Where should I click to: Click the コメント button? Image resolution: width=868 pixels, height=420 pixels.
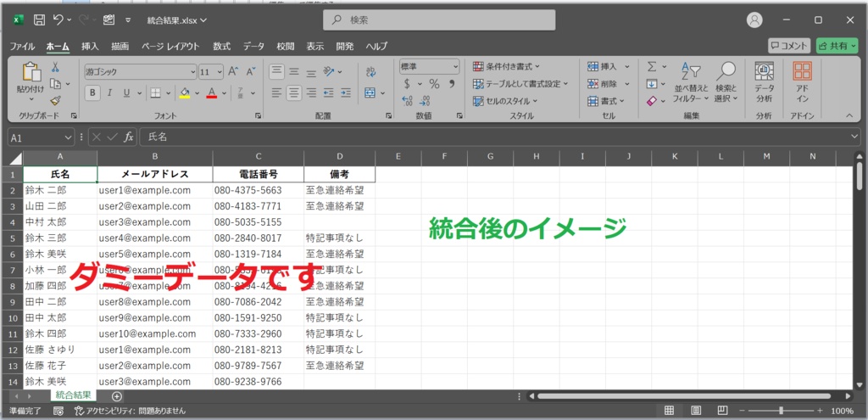point(789,46)
